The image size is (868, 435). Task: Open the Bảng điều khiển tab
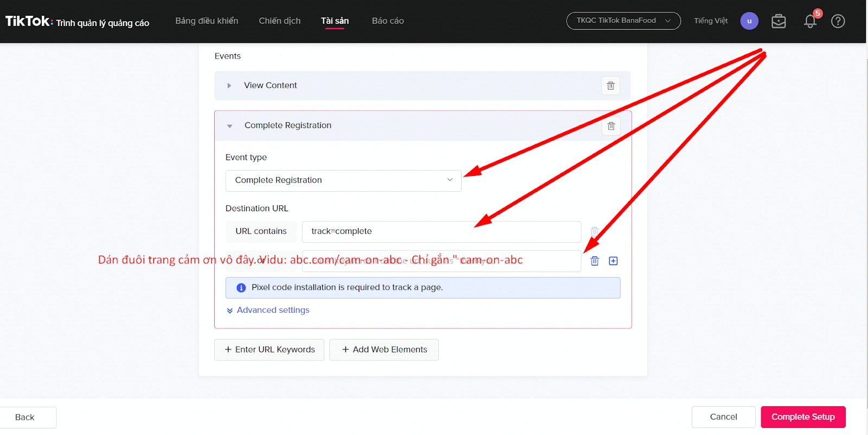click(x=207, y=21)
